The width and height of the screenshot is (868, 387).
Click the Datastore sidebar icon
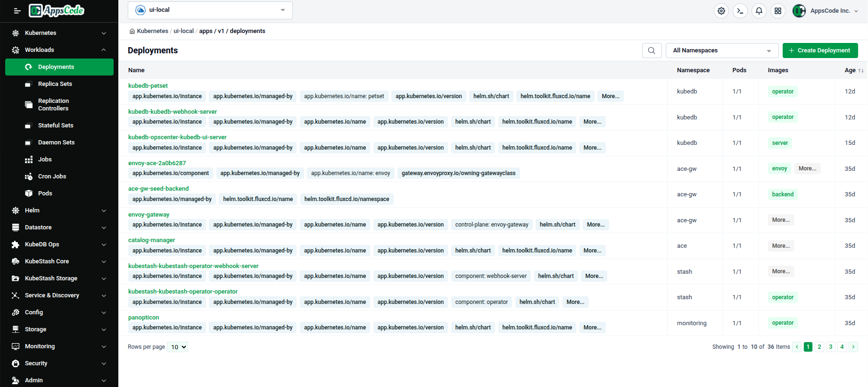pos(16,227)
